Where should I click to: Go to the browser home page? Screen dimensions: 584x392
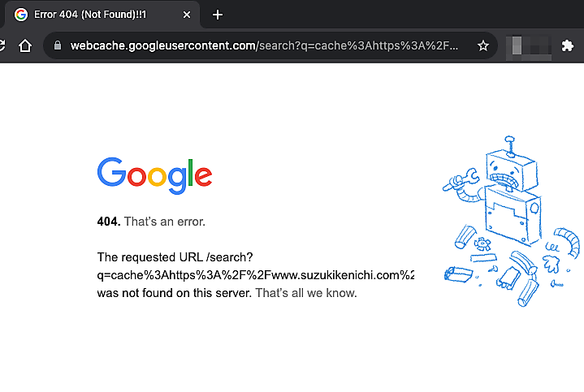[x=25, y=45]
